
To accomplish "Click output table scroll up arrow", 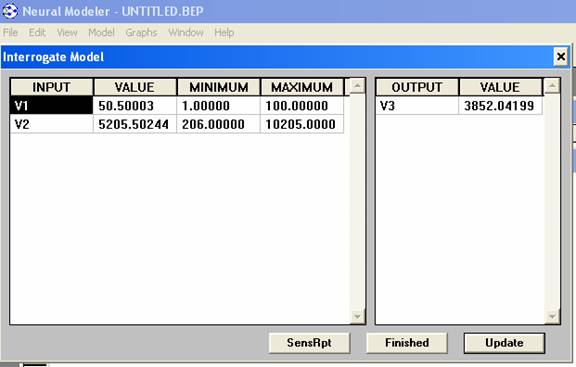I will (x=552, y=86).
